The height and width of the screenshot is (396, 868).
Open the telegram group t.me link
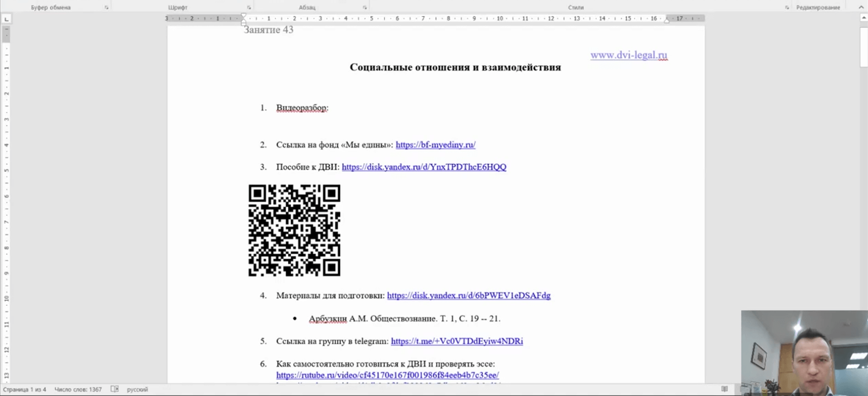(457, 341)
